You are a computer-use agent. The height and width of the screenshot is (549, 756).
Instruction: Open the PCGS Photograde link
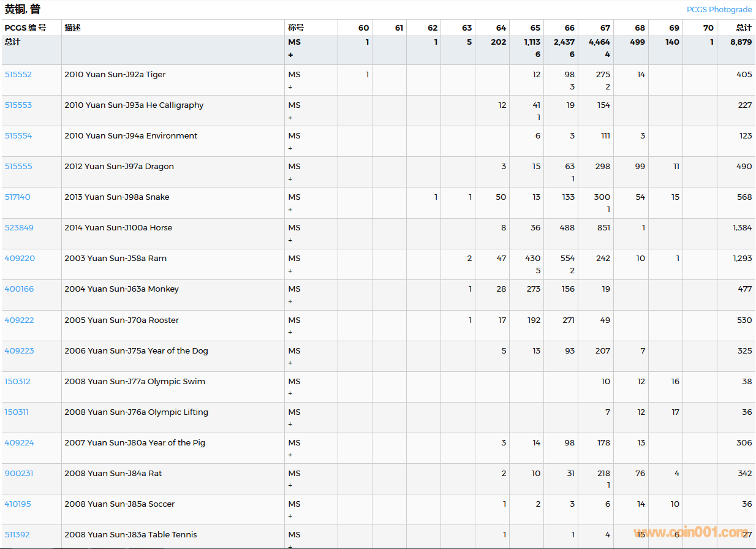pos(719,9)
